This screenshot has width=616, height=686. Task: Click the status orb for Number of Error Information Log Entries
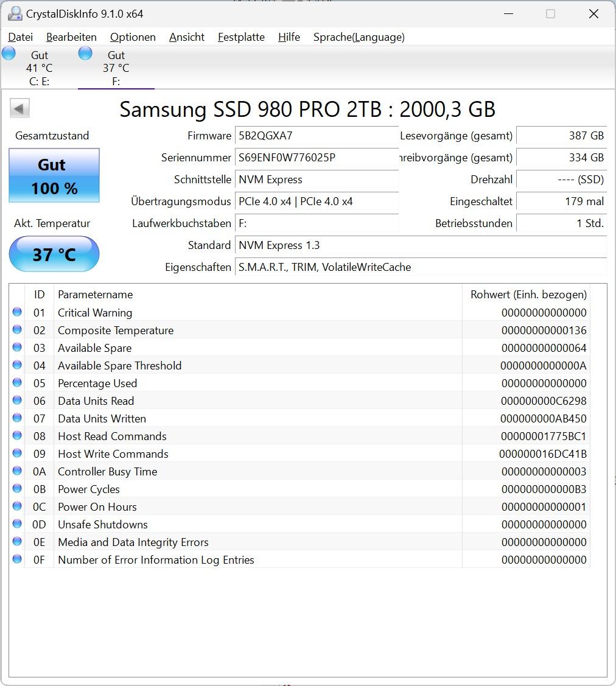click(17, 559)
